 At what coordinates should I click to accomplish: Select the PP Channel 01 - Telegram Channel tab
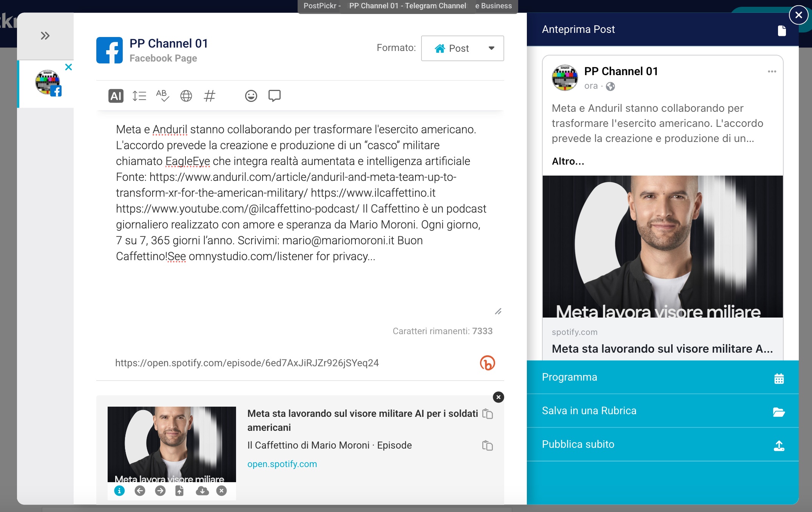408,6
